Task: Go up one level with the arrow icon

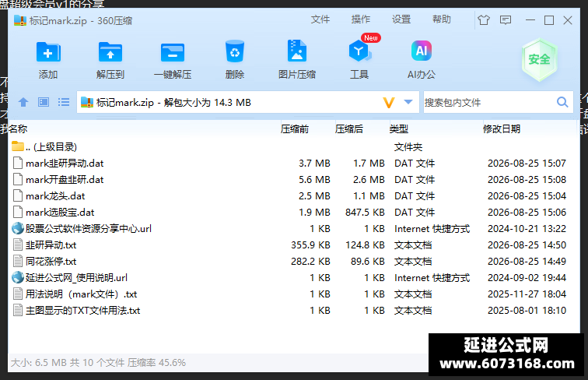Action: 23,102
